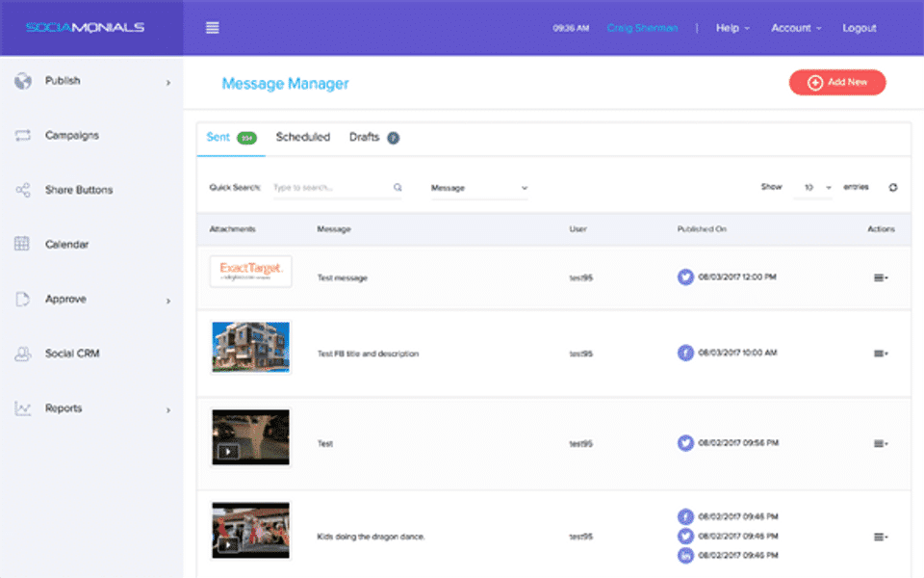
Task: Click the Drafts count badge
Action: (x=393, y=138)
